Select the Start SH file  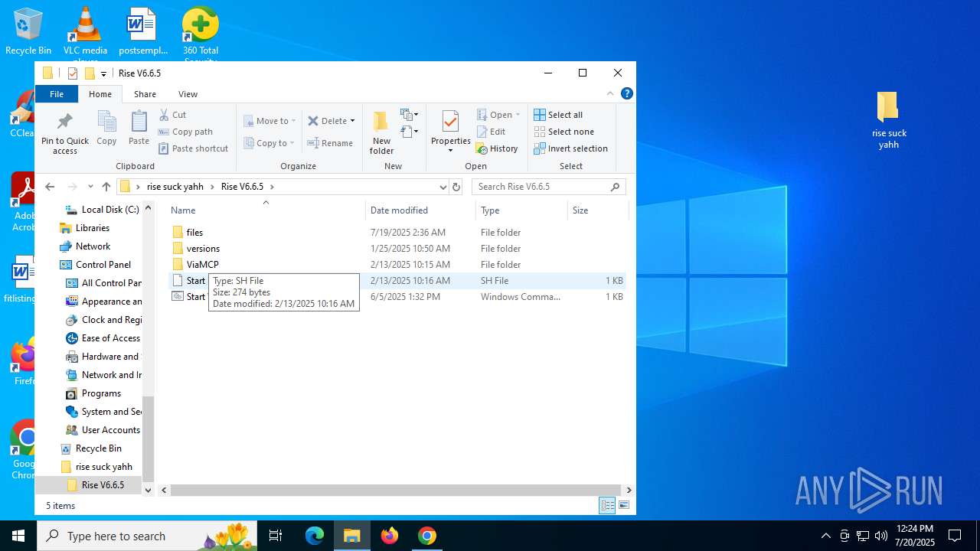tap(397, 281)
